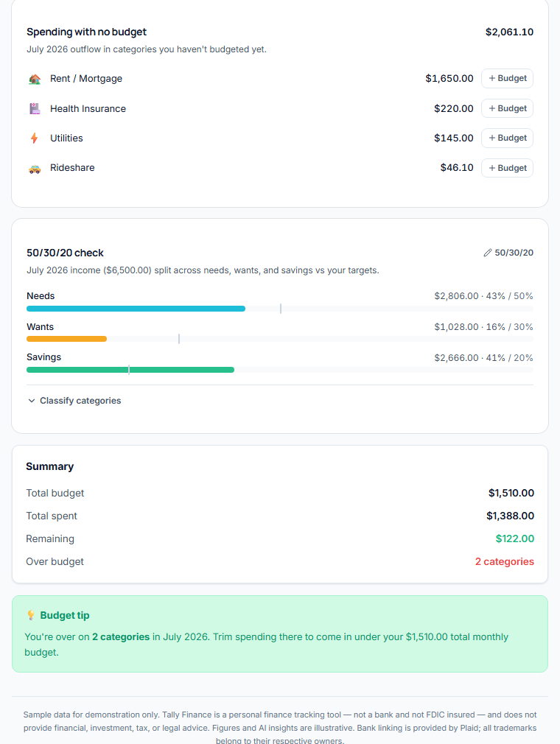This screenshot has width=560, height=744.
Task: Expand the Classify categories section
Action: click(x=74, y=401)
